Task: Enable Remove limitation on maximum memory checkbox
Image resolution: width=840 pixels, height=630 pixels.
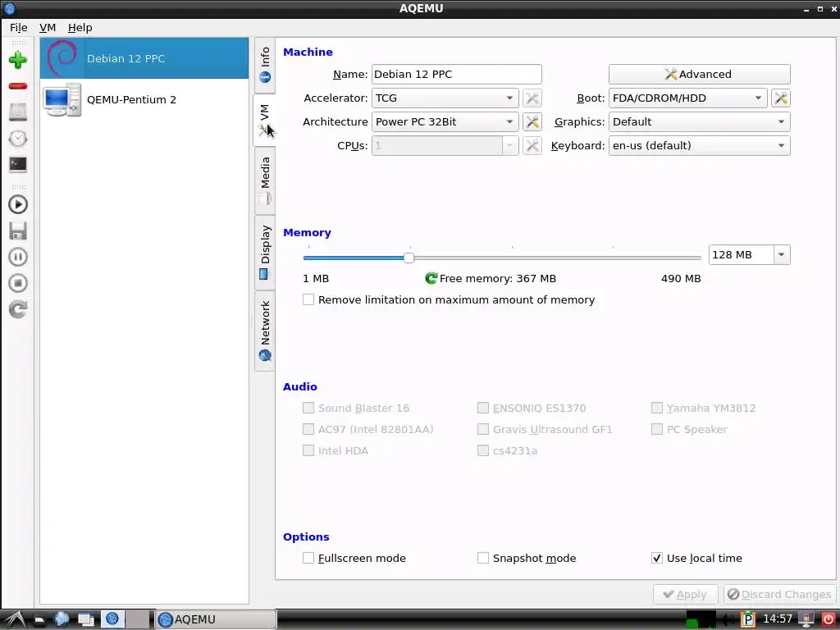Action: pos(308,299)
